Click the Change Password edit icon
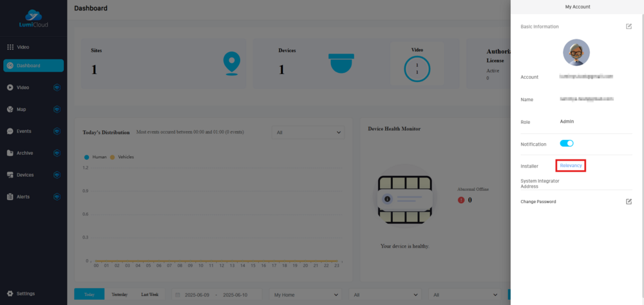 pyautogui.click(x=629, y=202)
